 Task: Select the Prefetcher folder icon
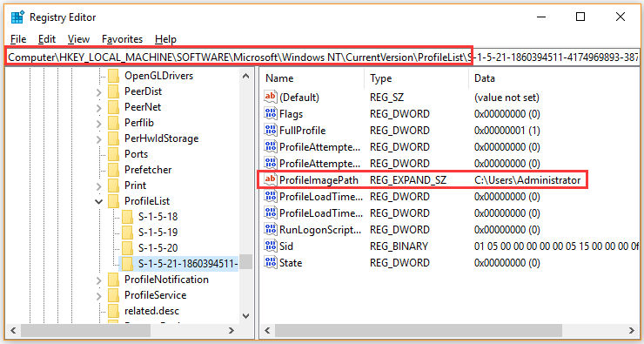113,169
